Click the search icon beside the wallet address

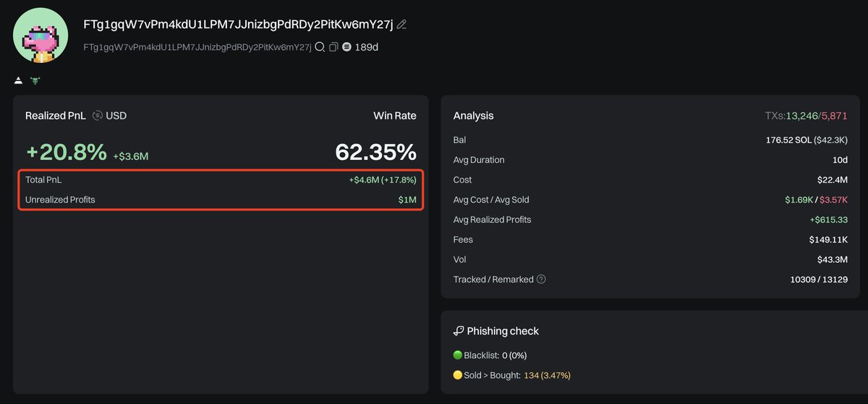[x=320, y=47]
